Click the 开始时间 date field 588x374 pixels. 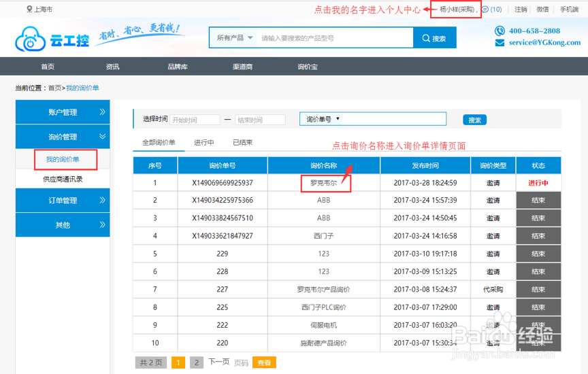coord(195,120)
